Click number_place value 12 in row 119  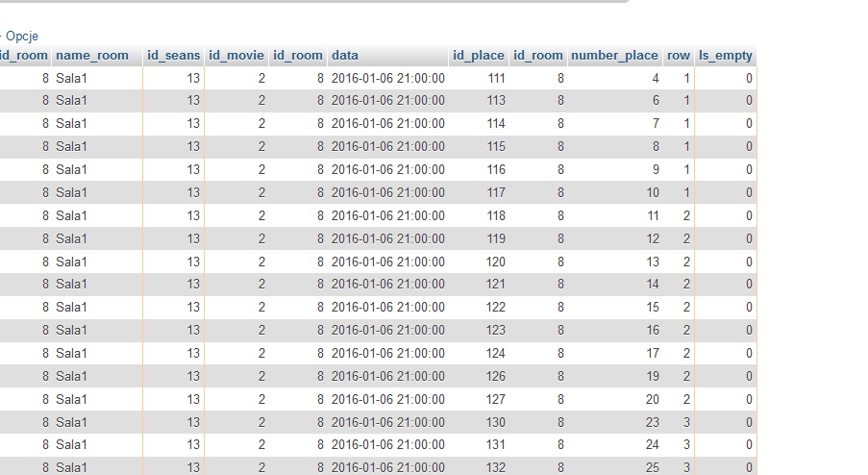pyautogui.click(x=653, y=238)
